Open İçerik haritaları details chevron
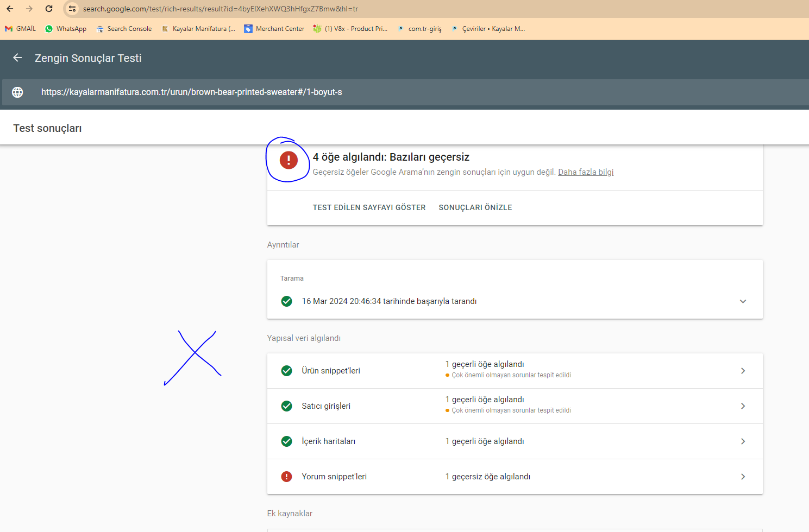The height and width of the screenshot is (532, 809). pos(743,441)
